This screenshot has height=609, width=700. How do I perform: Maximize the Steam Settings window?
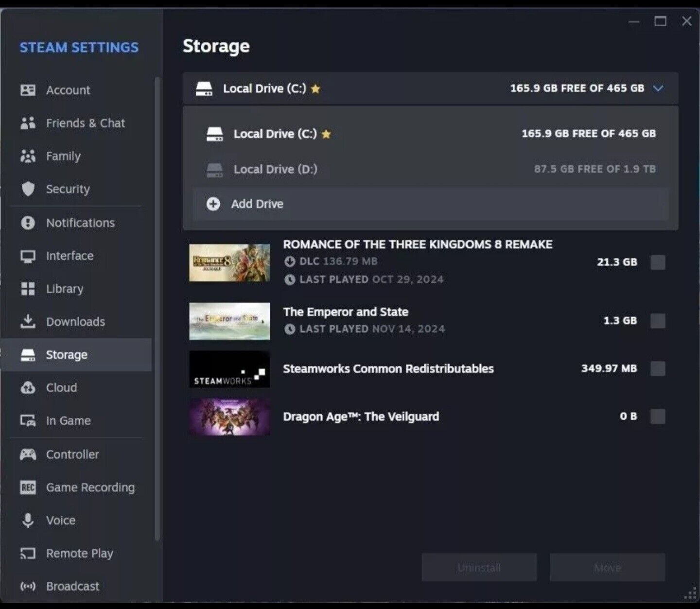660,21
